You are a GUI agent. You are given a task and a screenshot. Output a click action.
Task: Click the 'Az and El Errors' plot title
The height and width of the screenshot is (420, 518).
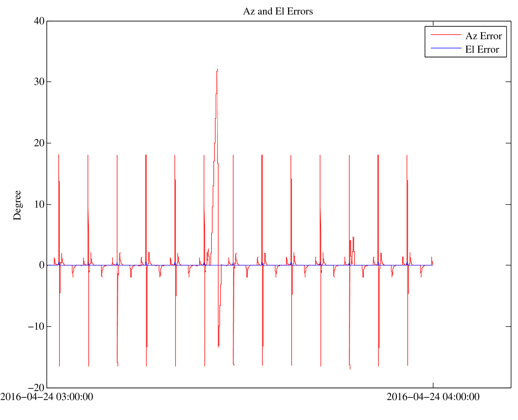pyautogui.click(x=278, y=11)
